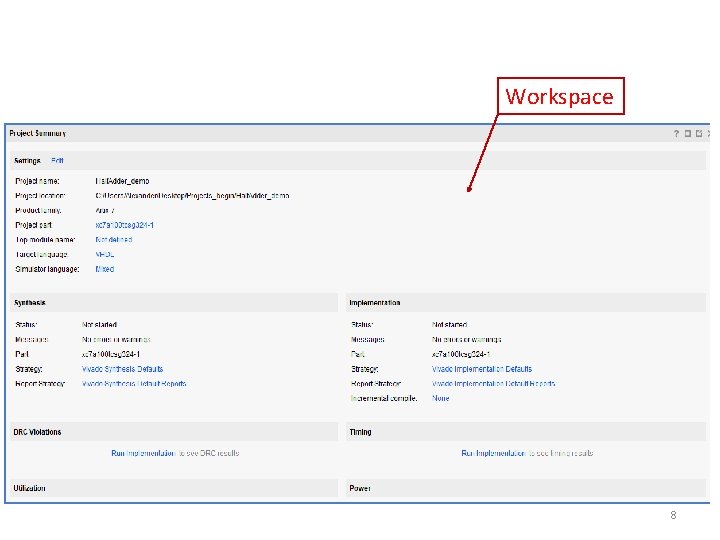Click the Not defined top module link

tap(114, 240)
